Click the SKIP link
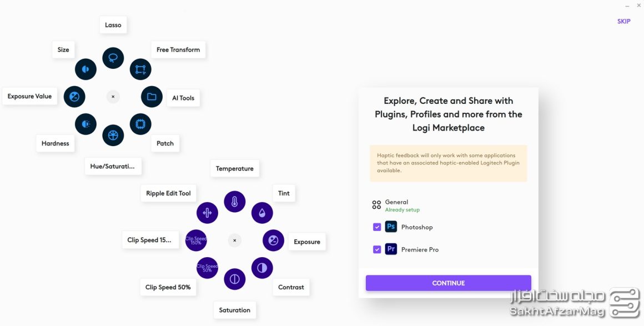This screenshot has height=326, width=644. tap(623, 22)
